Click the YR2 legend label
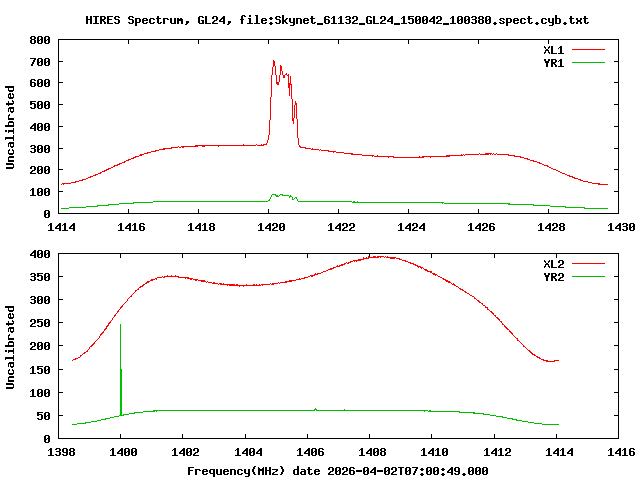This screenshot has width=640, height=480. coord(553,277)
